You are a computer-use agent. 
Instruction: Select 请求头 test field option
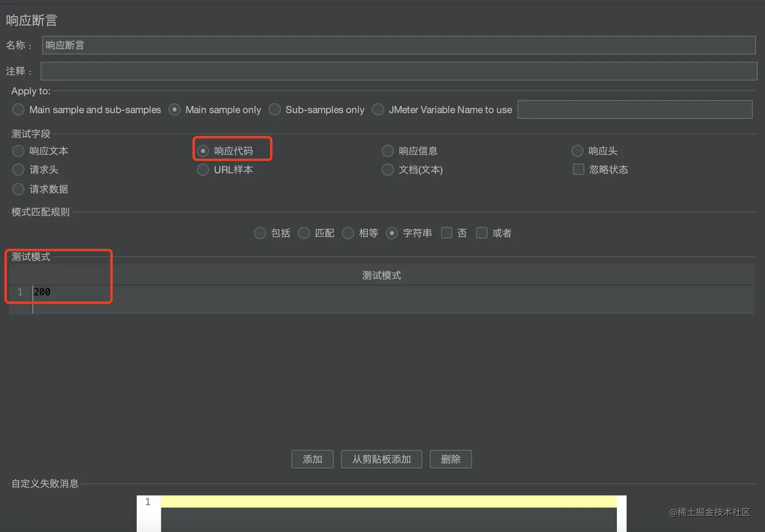(18, 170)
